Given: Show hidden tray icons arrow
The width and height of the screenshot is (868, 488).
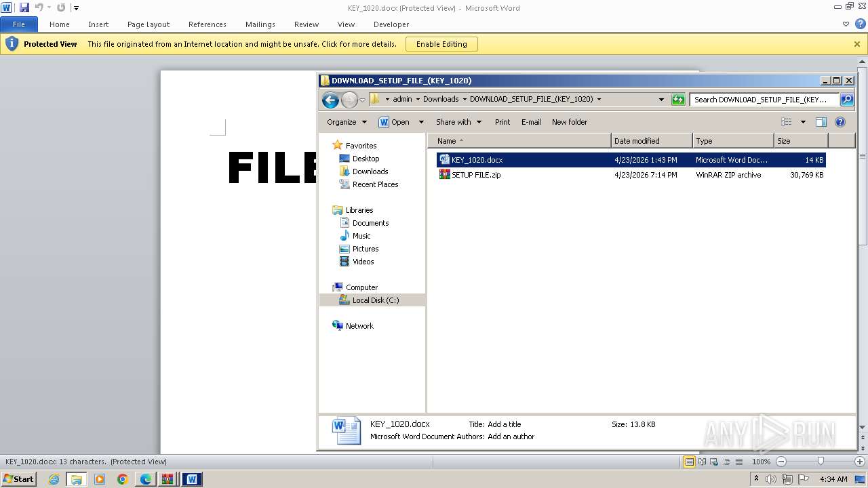Looking at the screenshot, I should (x=756, y=479).
